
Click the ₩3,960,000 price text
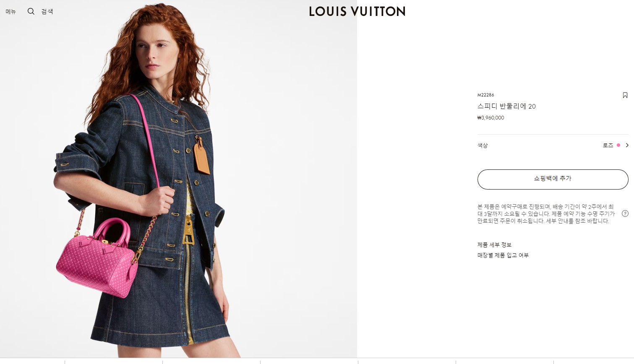[491, 118]
